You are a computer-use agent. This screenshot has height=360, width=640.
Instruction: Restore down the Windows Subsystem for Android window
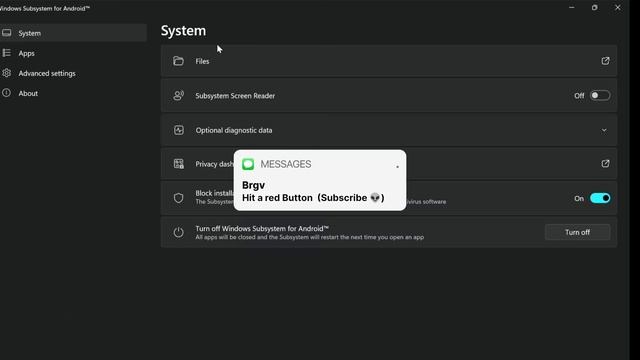[x=595, y=7]
